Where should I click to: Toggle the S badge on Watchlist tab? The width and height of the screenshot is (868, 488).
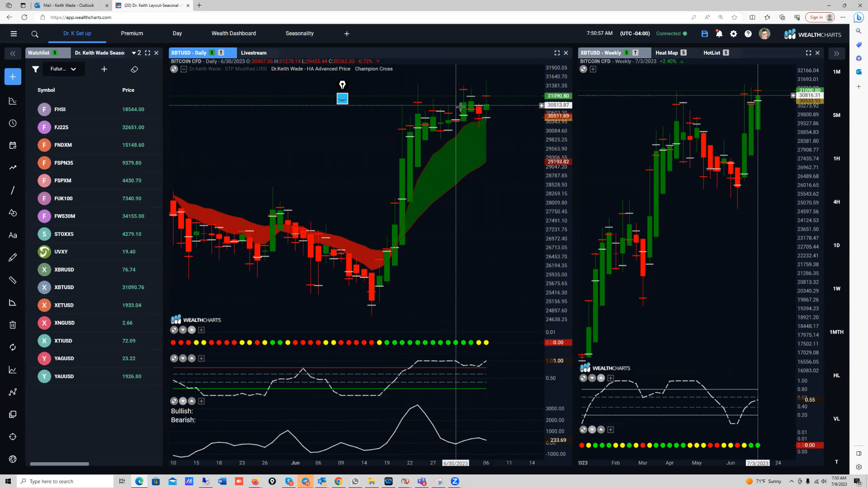[55, 53]
